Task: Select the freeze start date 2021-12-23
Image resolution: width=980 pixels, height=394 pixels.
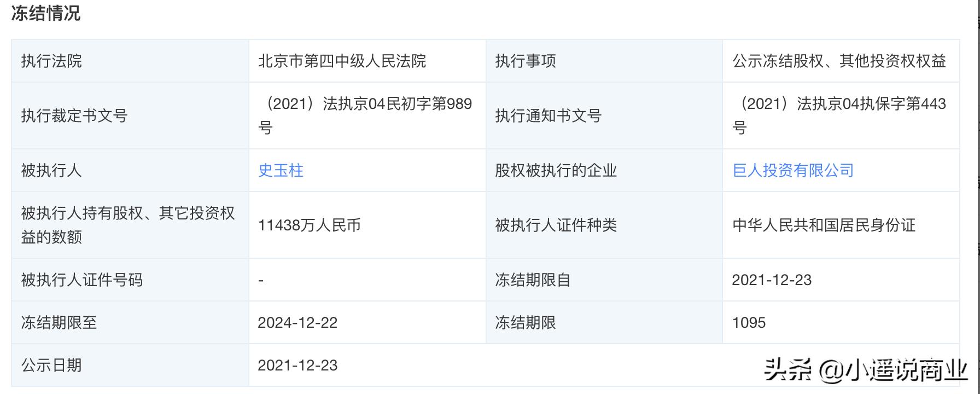Action: tap(772, 280)
